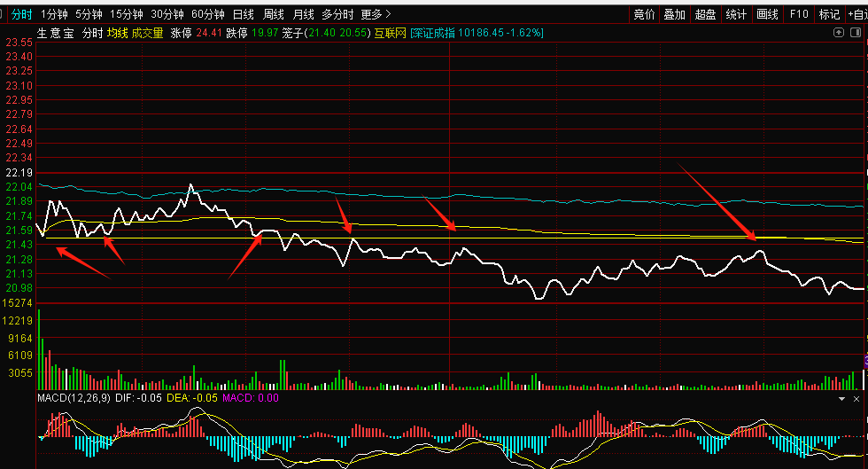The height and width of the screenshot is (469, 868).
Task: Select the 30分钟 timeframe
Action: coord(167,14)
